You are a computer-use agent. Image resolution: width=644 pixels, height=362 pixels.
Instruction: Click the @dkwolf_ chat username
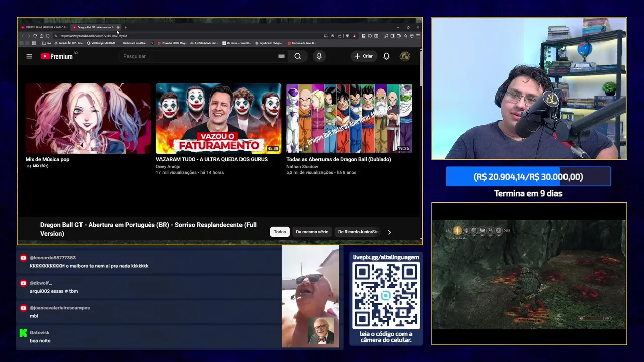click(x=41, y=283)
